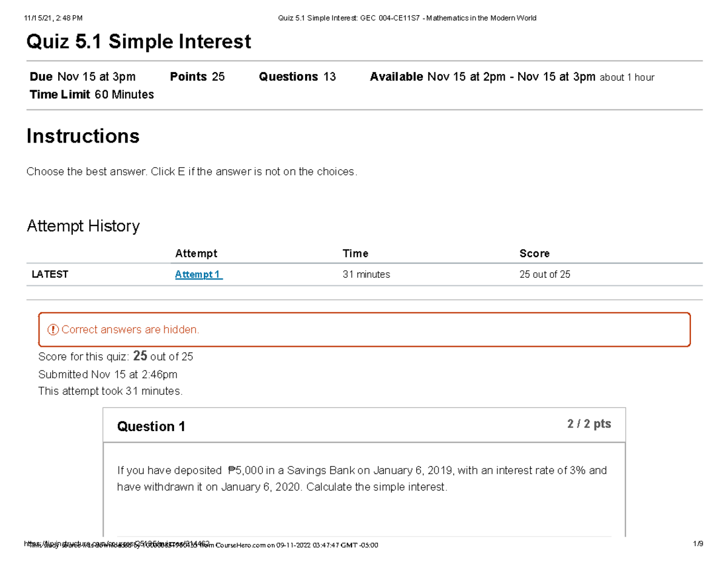Image resolution: width=728 pixels, height=562 pixels.
Task: Click the Time Limit 60 Minutes label
Action: click(92, 95)
